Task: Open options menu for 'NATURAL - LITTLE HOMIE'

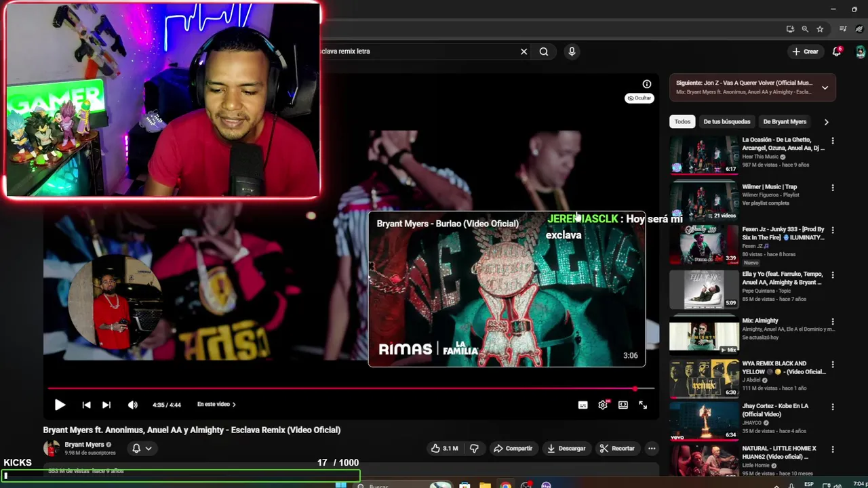Action: pos(833,450)
